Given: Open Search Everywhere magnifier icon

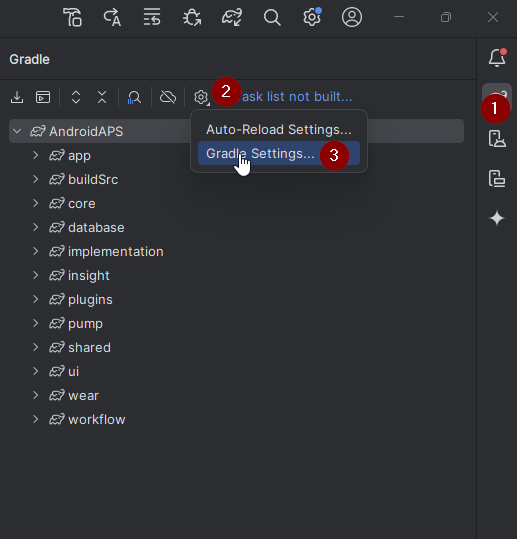Looking at the screenshot, I should pos(272,17).
